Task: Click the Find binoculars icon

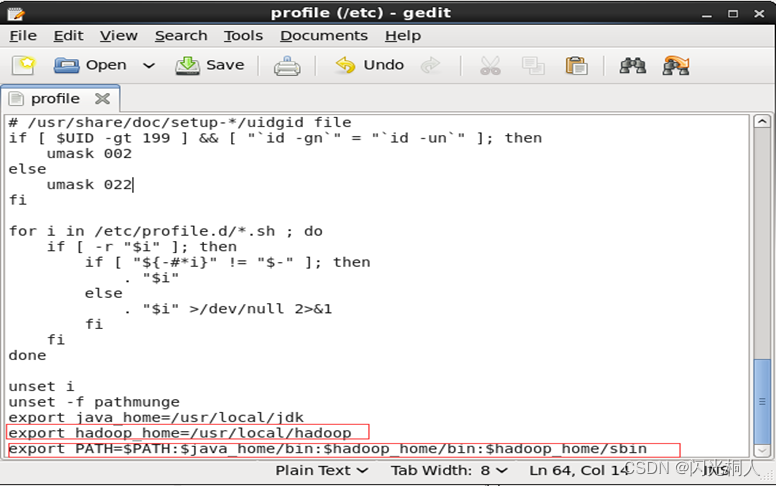Action: pos(632,65)
